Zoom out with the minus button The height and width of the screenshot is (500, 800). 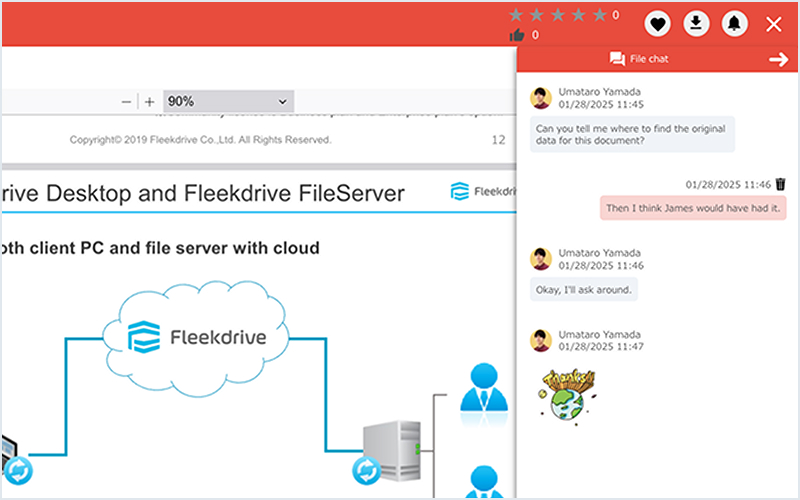click(x=127, y=102)
